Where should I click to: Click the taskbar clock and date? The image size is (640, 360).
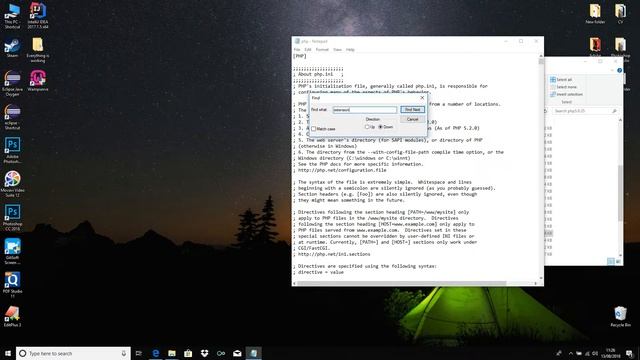[x=610, y=353]
